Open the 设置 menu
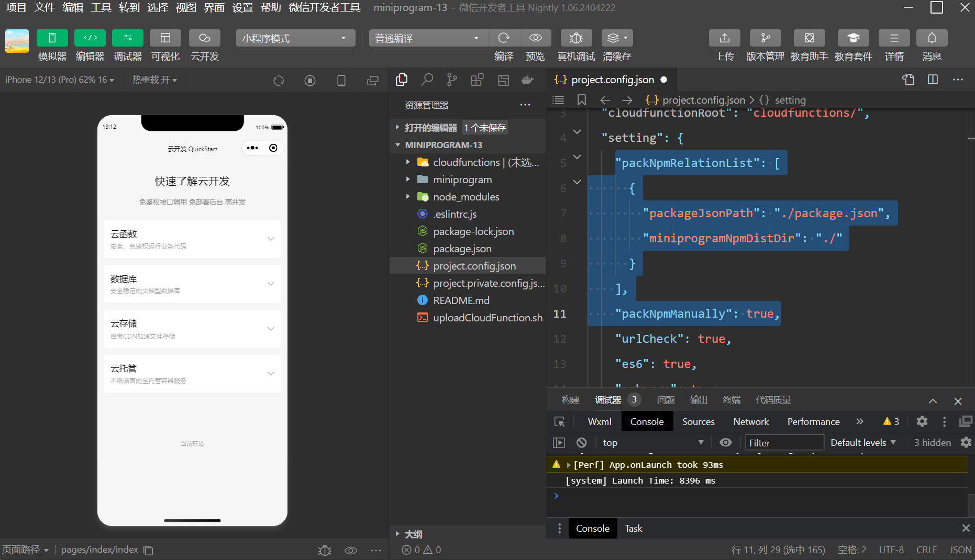This screenshot has width=975, height=560. coord(242,8)
